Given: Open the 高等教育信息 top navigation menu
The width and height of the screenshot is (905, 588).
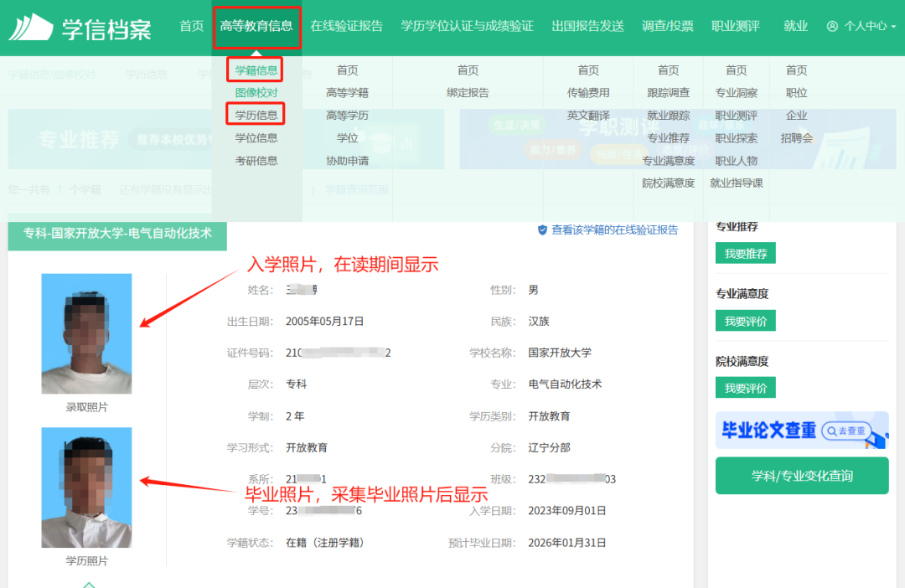Looking at the screenshot, I should [256, 27].
